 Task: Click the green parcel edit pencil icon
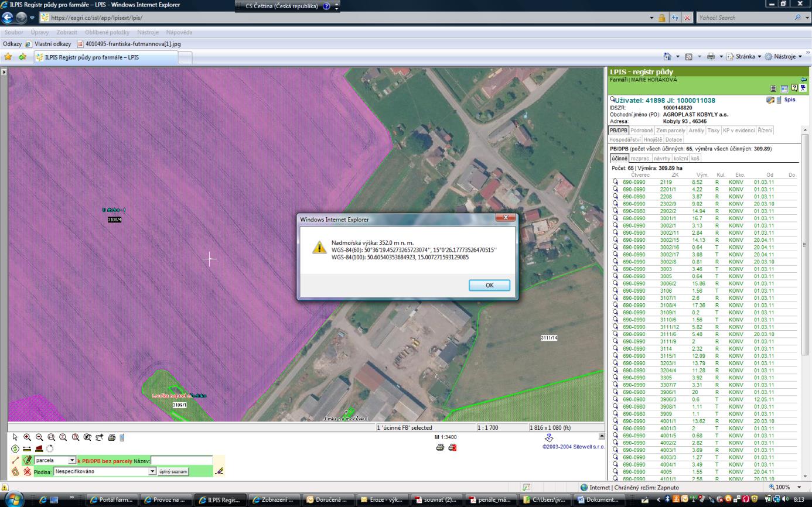coord(28,460)
